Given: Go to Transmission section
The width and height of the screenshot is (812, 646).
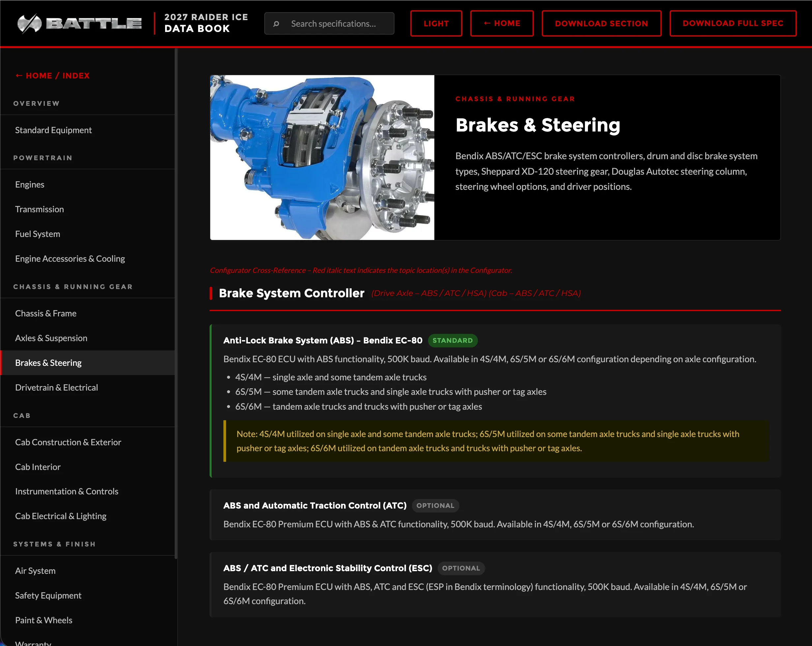Looking at the screenshot, I should [x=87, y=209].
